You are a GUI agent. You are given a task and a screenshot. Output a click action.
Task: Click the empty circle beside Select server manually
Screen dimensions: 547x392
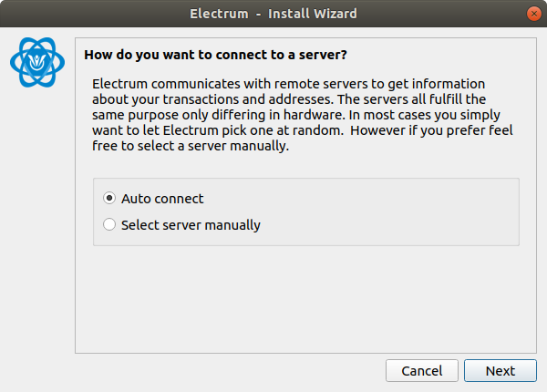[109, 224]
